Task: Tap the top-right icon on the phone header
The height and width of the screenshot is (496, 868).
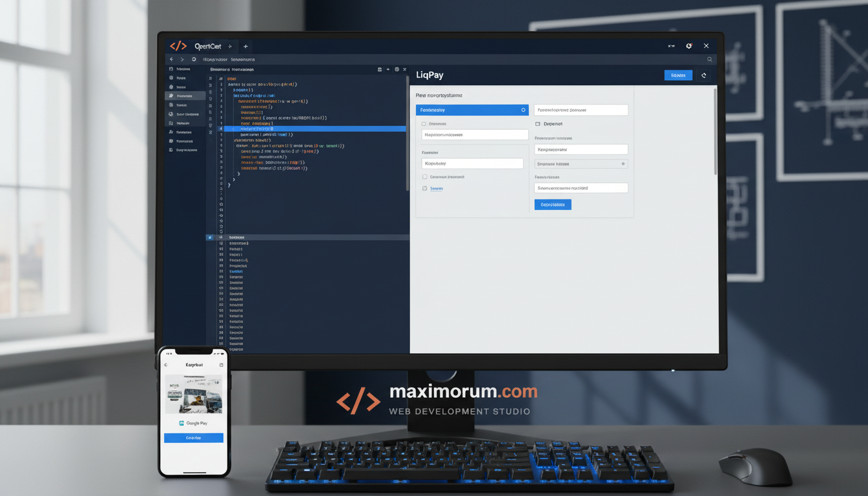Action: coord(222,365)
